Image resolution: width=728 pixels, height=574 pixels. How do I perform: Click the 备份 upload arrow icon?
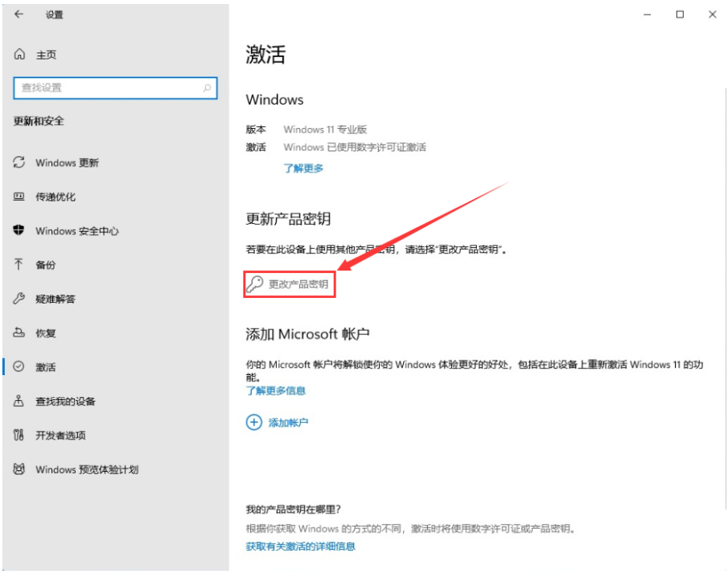click(19, 264)
